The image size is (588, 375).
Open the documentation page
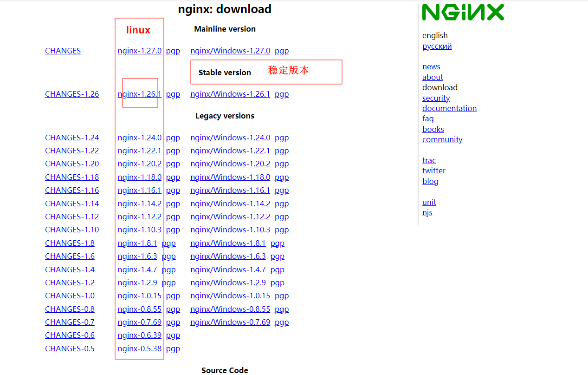click(449, 108)
